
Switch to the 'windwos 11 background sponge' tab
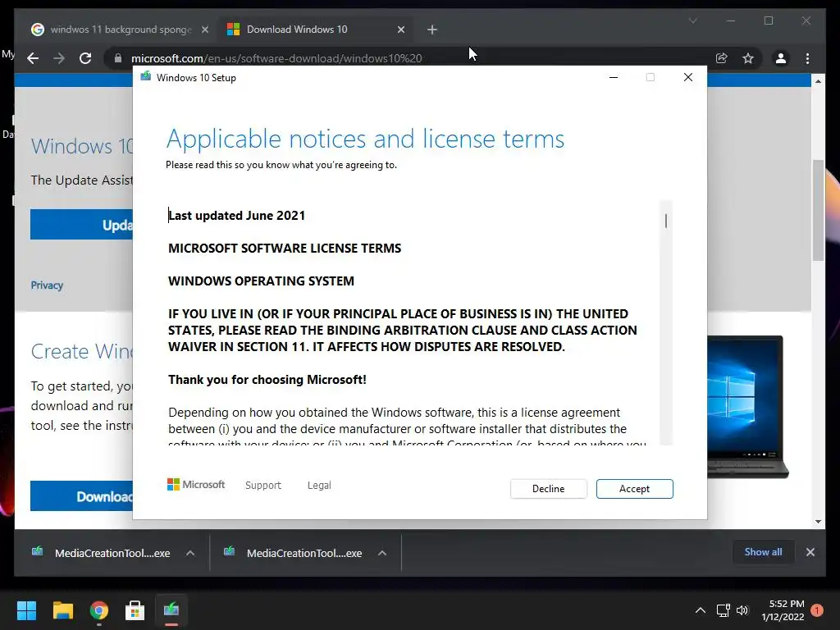tap(120, 30)
